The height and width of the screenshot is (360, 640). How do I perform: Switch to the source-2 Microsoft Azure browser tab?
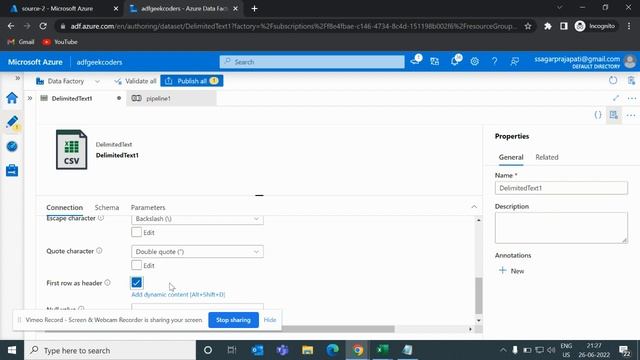point(57,9)
